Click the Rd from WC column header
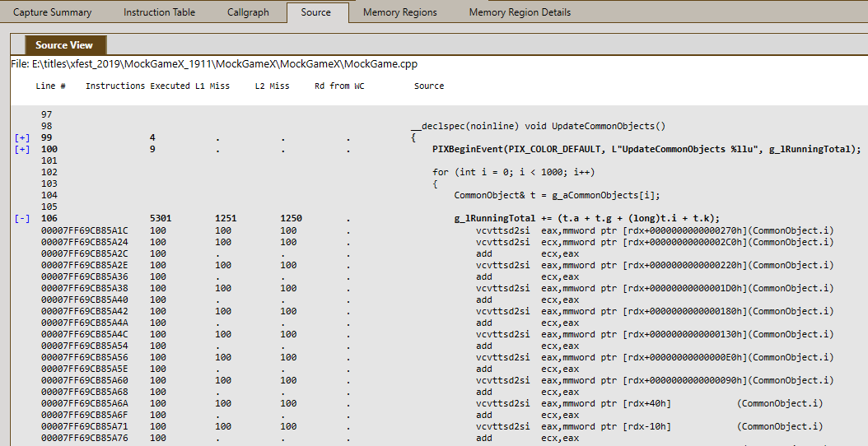The width and height of the screenshot is (868, 446). 339,86
